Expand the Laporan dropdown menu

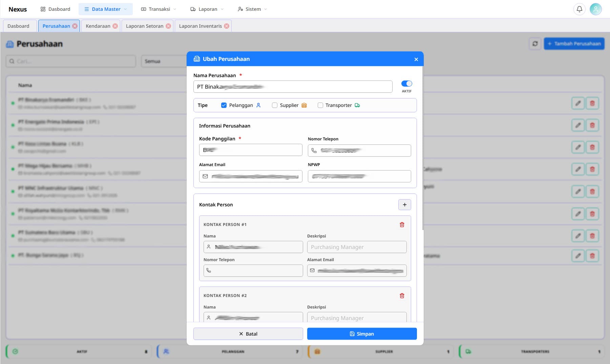coord(207,9)
